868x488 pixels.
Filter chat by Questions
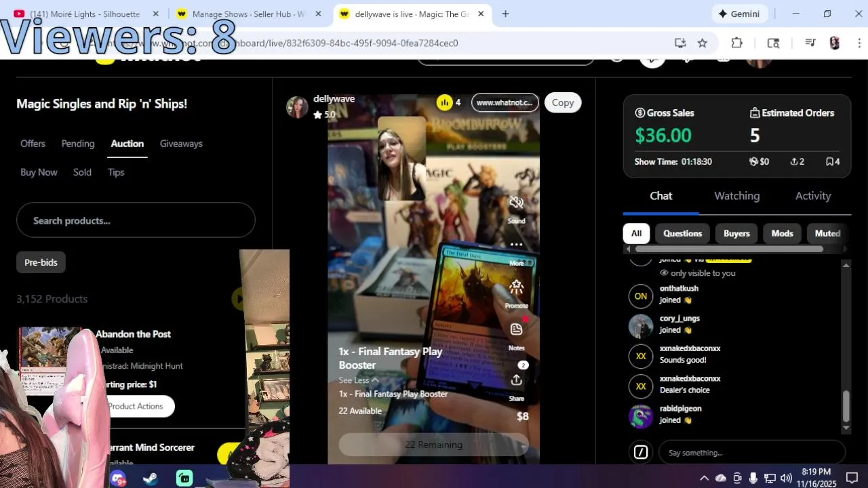click(682, 233)
